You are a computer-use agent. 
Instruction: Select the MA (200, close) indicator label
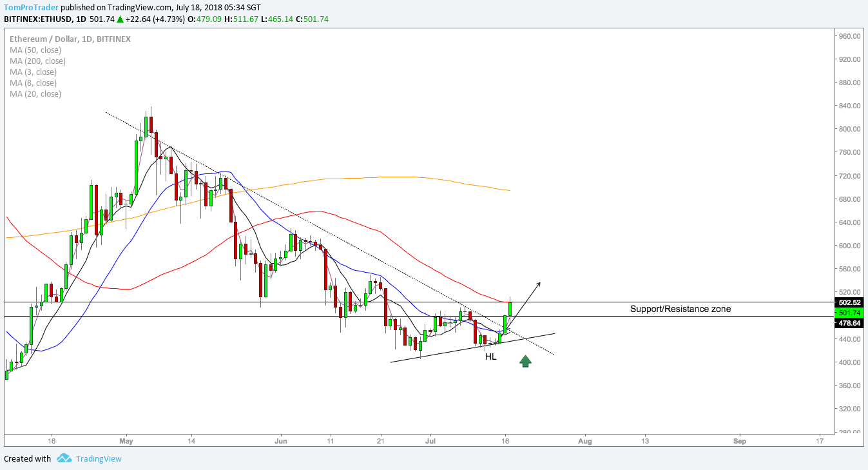pyautogui.click(x=37, y=61)
